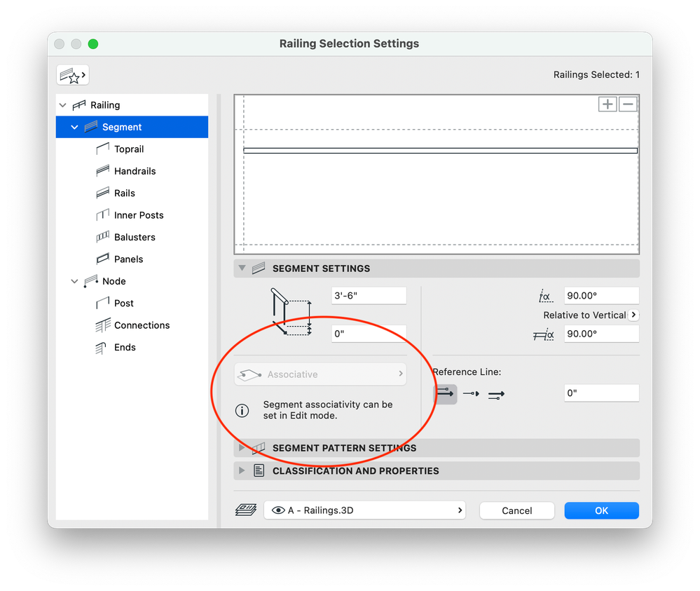Click the Rails icon
Viewport: 700px width, 591px height.
click(x=103, y=193)
